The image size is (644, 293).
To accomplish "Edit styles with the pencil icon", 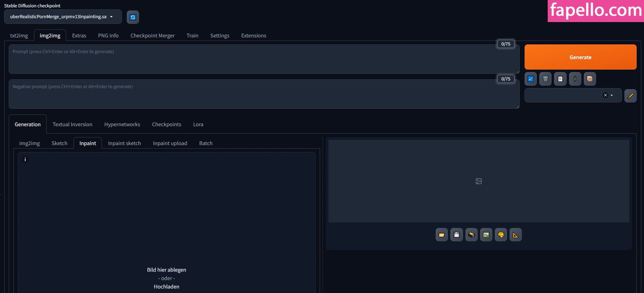I will click(x=630, y=96).
